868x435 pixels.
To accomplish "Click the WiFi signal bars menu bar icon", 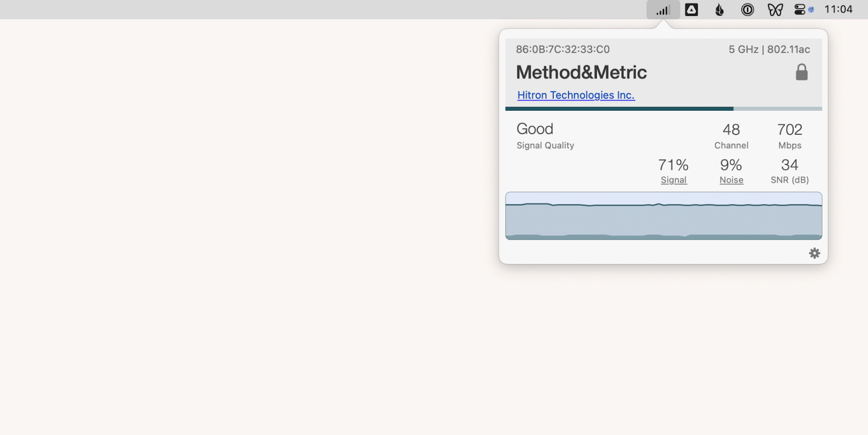I will click(663, 10).
